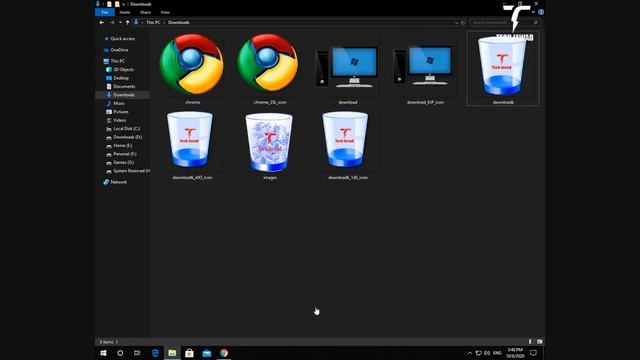Open Home (E:) drive in sidebar
Viewport: 640px width, 360px height.
point(122,146)
